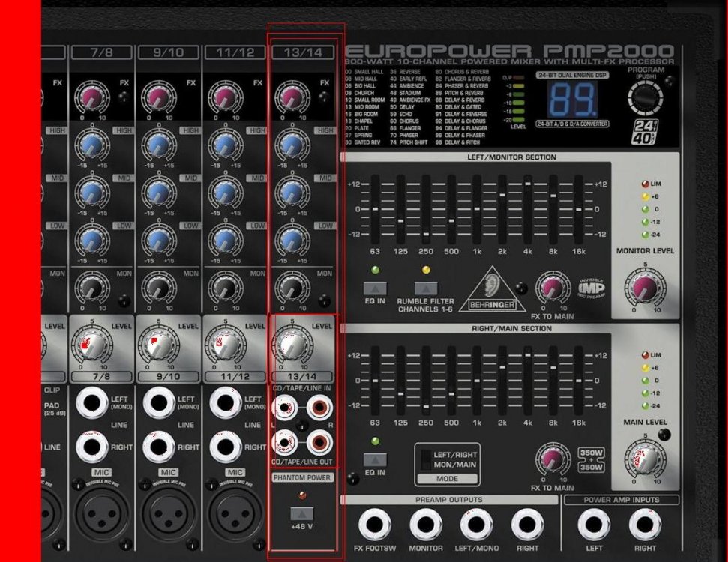Image resolution: width=728 pixels, height=562 pixels.
Task: Click the channel 7/8 MON send knob
Action: 92,288
